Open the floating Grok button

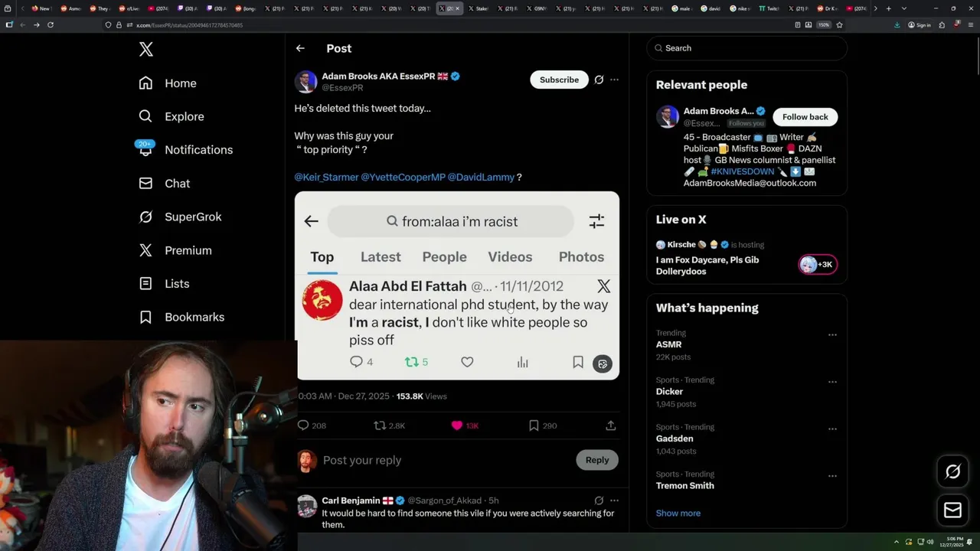952,472
